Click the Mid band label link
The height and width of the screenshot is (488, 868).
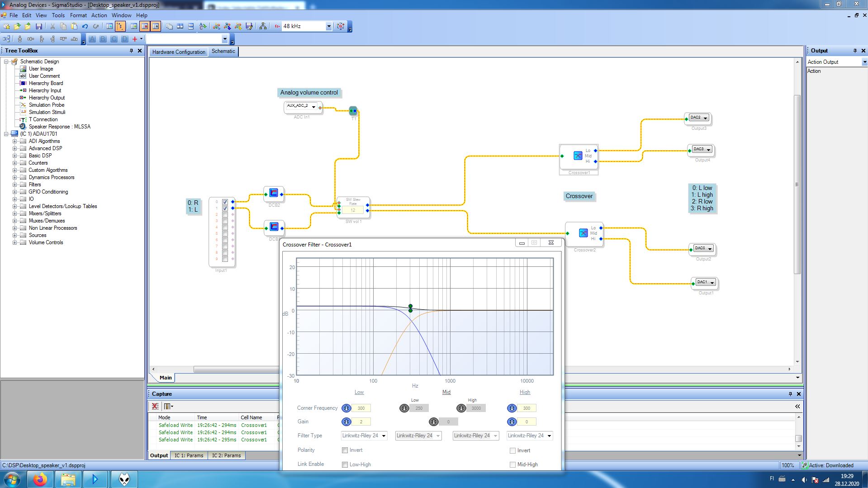(446, 392)
